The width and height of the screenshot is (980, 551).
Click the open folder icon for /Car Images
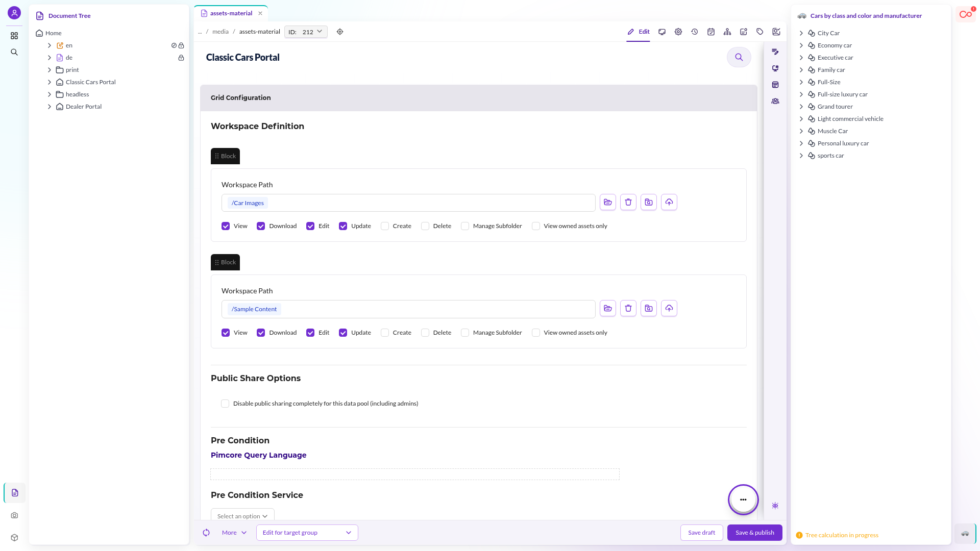pos(608,203)
